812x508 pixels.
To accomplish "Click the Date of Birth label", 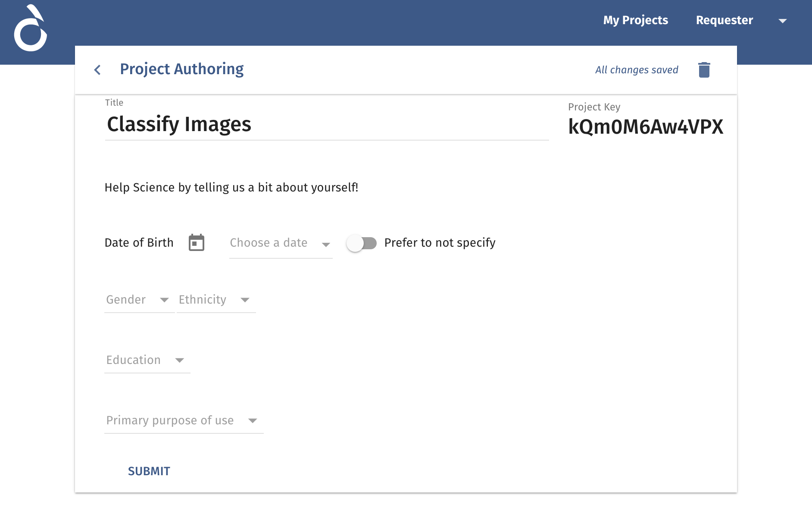I will 139,243.
